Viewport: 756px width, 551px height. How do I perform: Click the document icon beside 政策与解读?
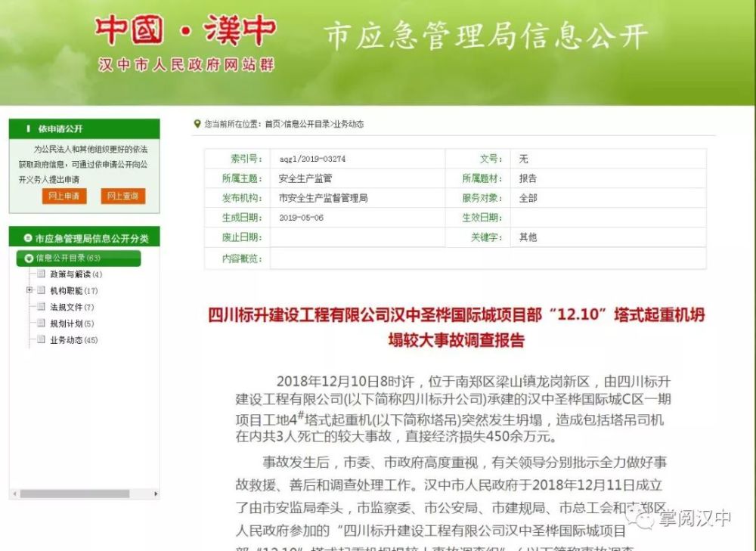coord(41,274)
